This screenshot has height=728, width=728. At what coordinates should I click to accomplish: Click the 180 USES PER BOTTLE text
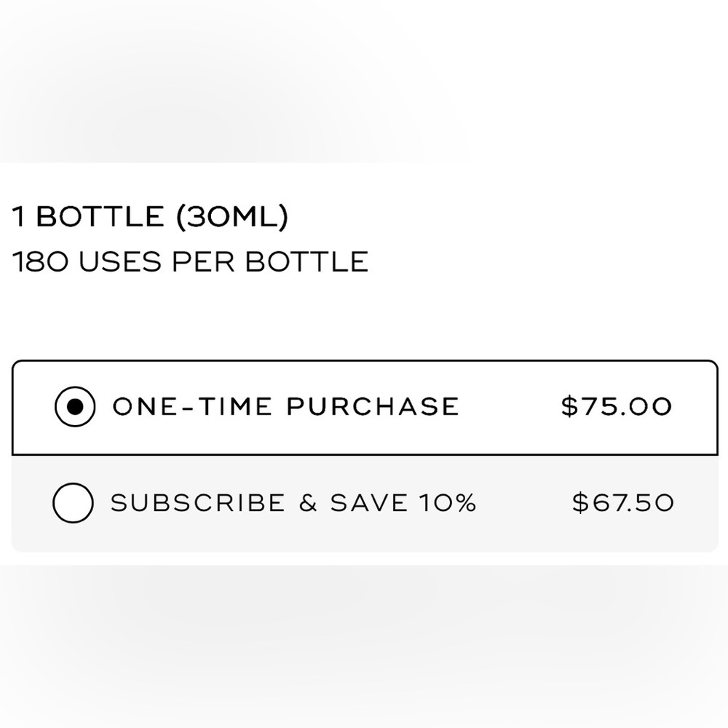[x=190, y=261]
